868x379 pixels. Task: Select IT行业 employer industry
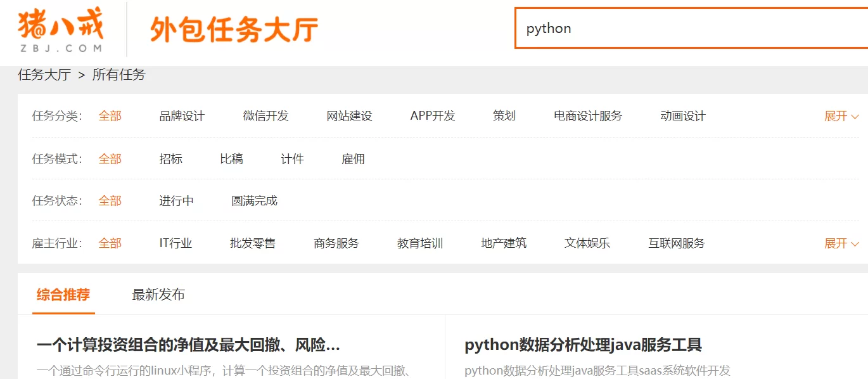[176, 243]
